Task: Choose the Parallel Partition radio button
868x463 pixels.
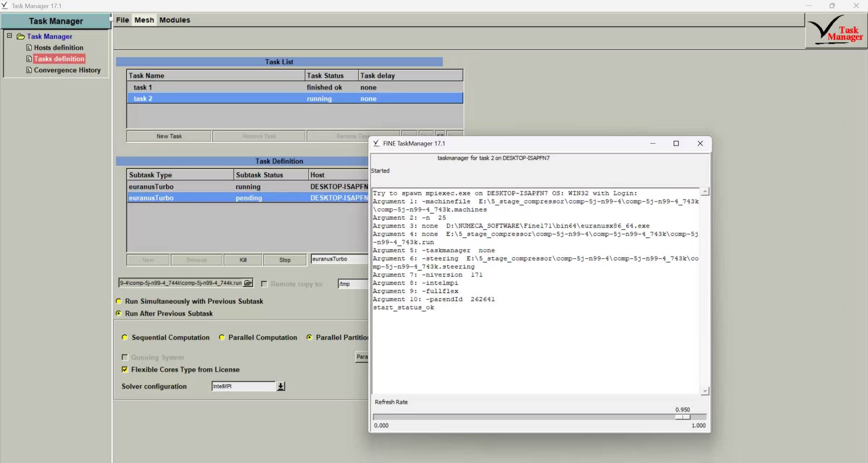Action: (x=309, y=337)
